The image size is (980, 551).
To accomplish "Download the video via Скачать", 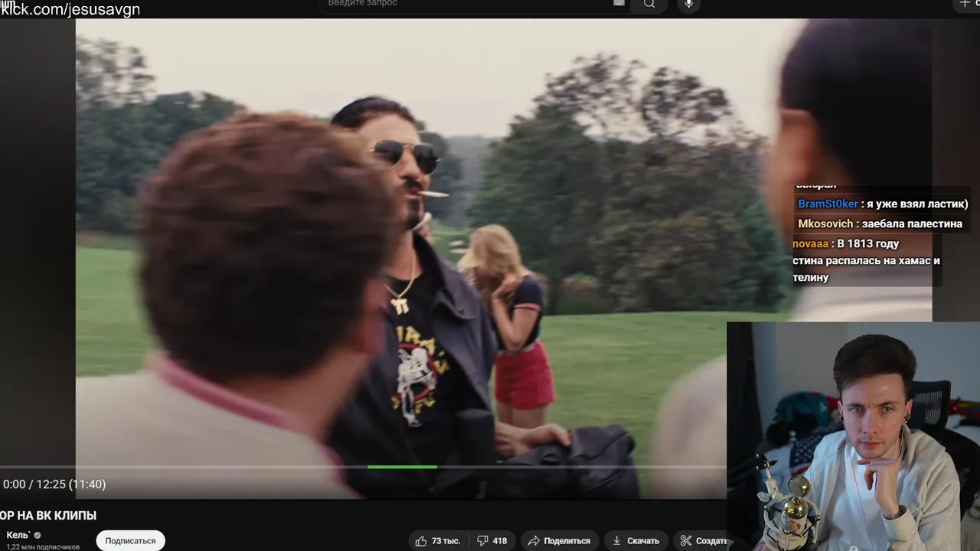I will pos(635,540).
